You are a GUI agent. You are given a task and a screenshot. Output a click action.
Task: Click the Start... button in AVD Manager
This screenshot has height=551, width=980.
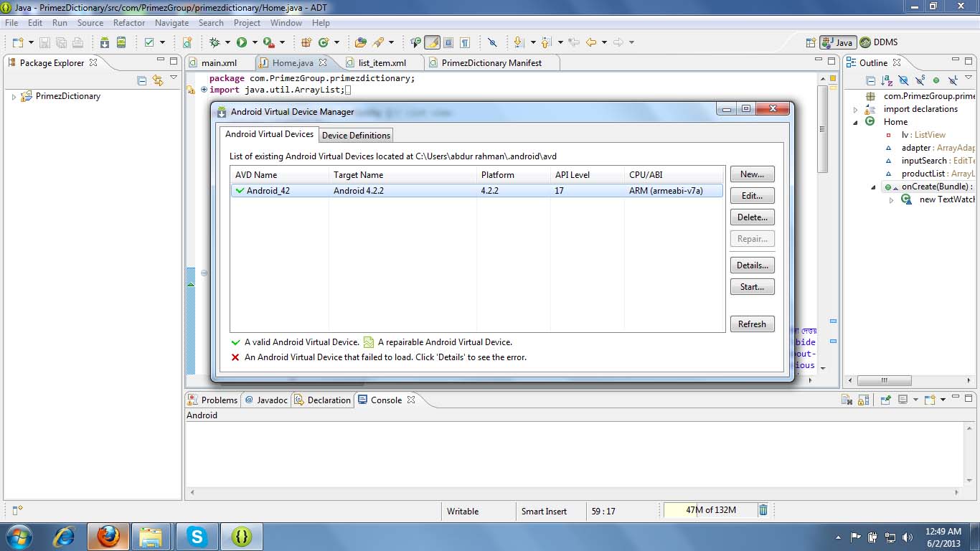point(752,287)
